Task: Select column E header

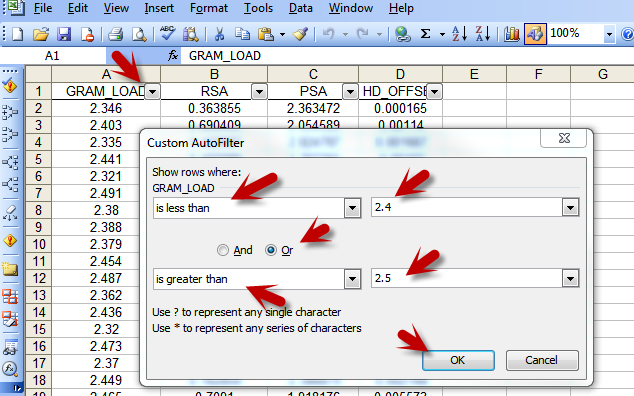Action: tap(474, 74)
